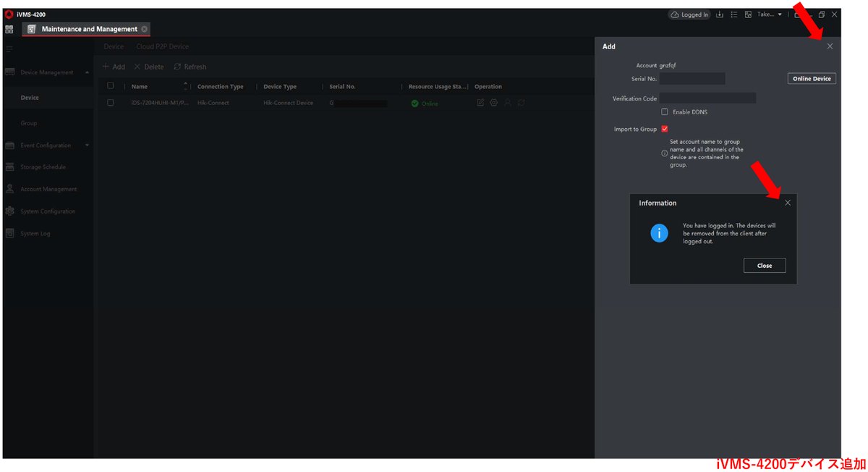Select the iDS-7204HUHI device row checkbox
The width and height of the screenshot is (868, 472).
coord(111,103)
